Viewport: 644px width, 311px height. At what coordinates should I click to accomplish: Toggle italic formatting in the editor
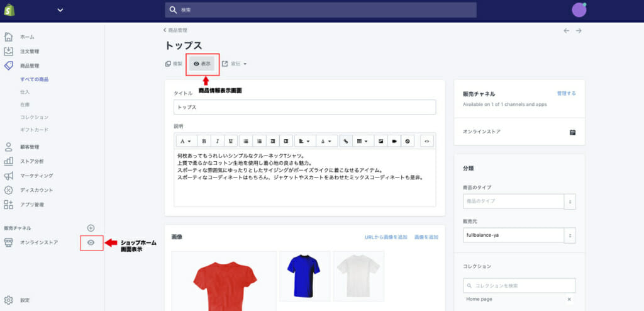pos(217,141)
